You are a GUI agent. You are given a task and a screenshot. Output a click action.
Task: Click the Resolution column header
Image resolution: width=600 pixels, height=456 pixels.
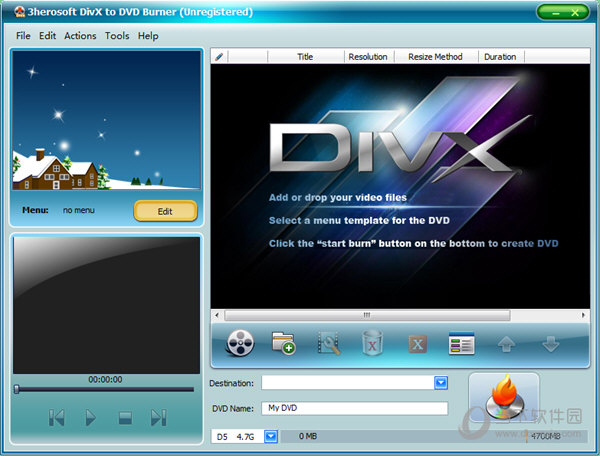pos(368,57)
